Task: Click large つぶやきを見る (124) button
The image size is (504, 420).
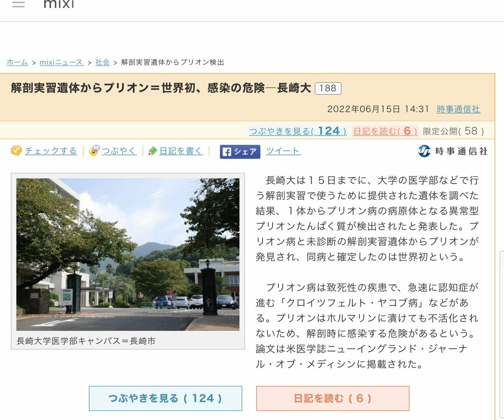Action: tap(165, 398)
